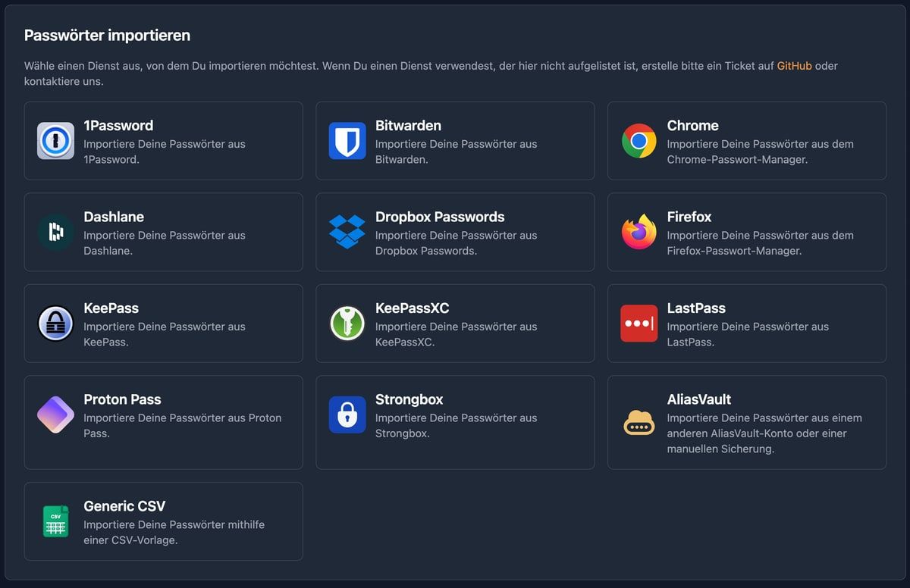This screenshot has height=588, width=910.
Task: Select the Bitwarden shield icon
Action: [347, 141]
